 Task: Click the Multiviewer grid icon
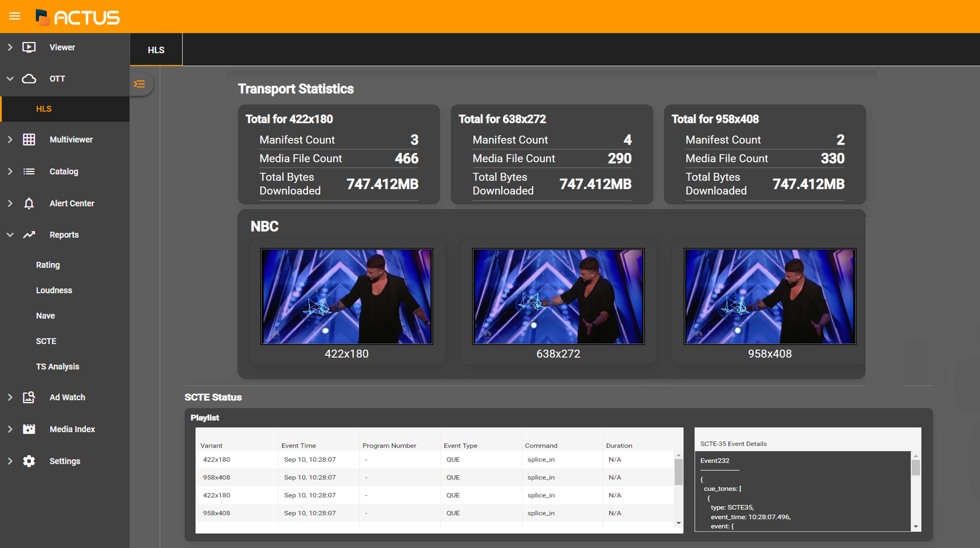29,139
